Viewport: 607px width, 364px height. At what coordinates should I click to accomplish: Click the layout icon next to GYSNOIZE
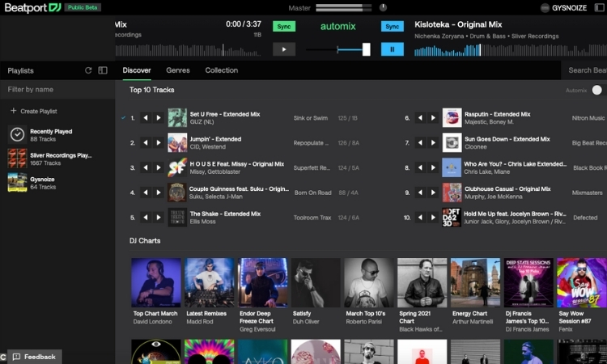pyautogui.click(x=599, y=8)
